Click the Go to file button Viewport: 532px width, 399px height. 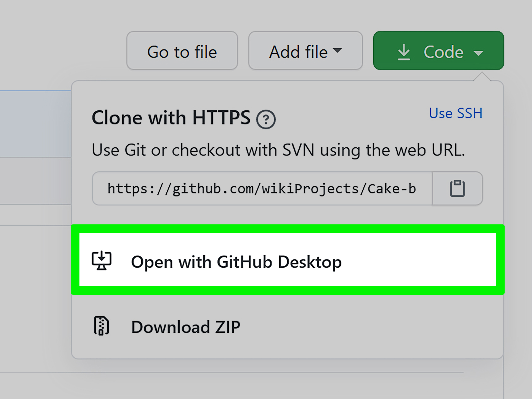(182, 51)
